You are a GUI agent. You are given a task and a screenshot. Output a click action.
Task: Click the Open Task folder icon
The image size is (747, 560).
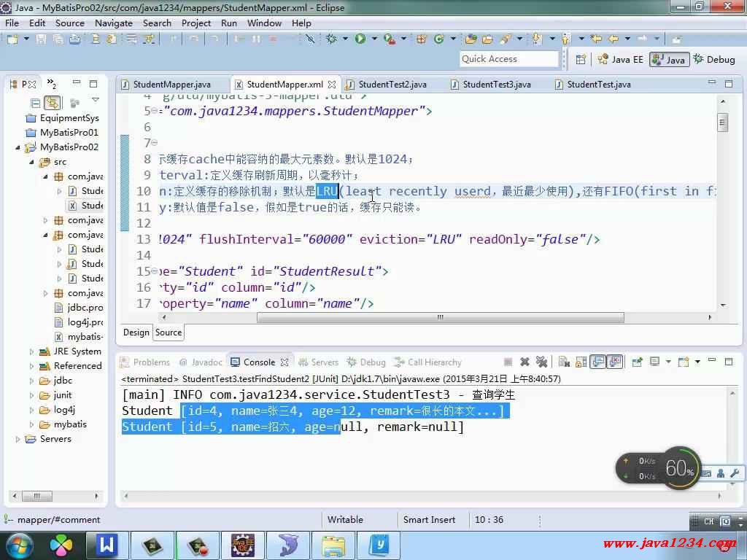487,39
